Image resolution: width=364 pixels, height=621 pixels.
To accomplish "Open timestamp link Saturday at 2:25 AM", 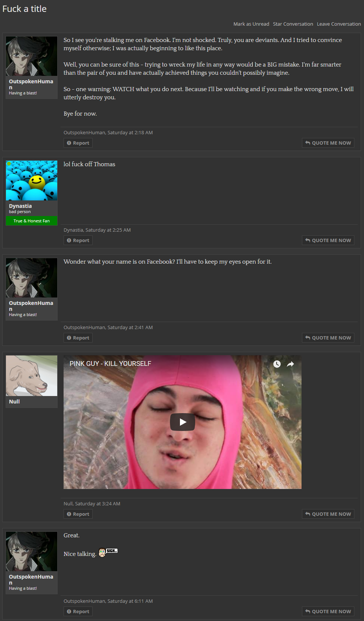I will 108,230.
